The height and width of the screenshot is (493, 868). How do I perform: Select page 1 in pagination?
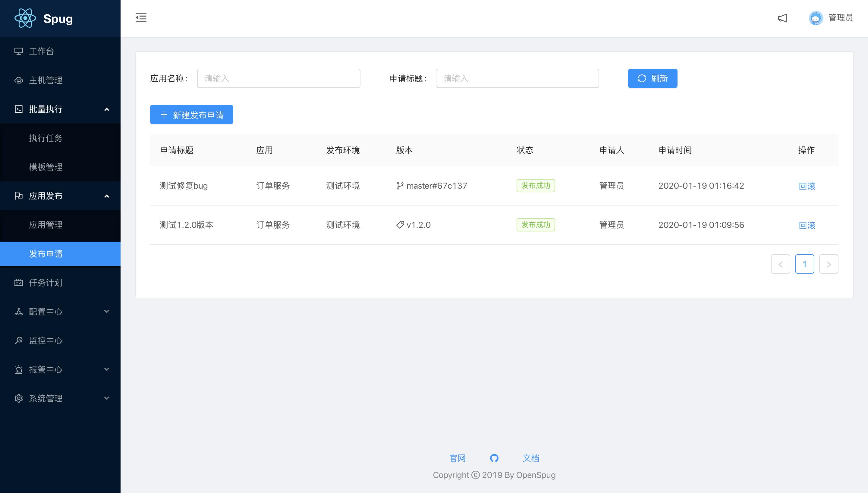805,264
